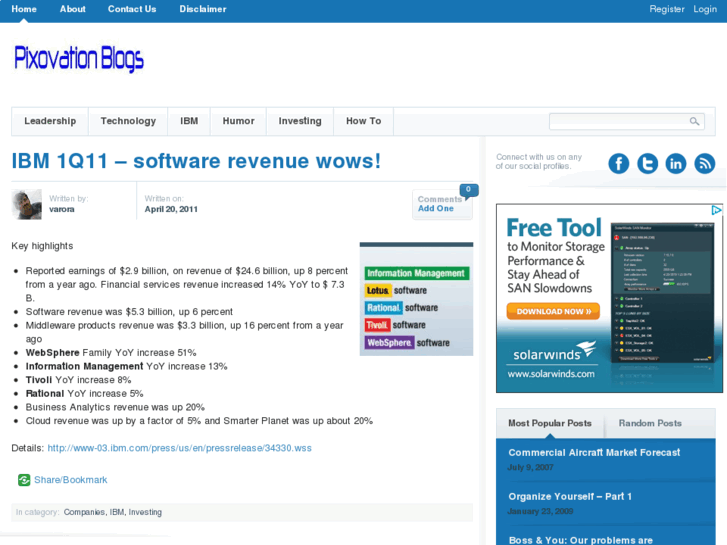
Task: Click the article title heading
Action: [196, 161]
